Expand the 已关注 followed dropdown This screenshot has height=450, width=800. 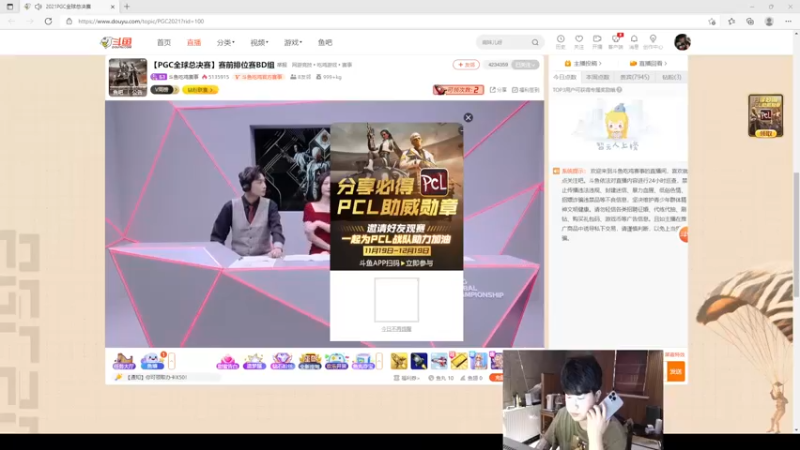coord(525,65)
